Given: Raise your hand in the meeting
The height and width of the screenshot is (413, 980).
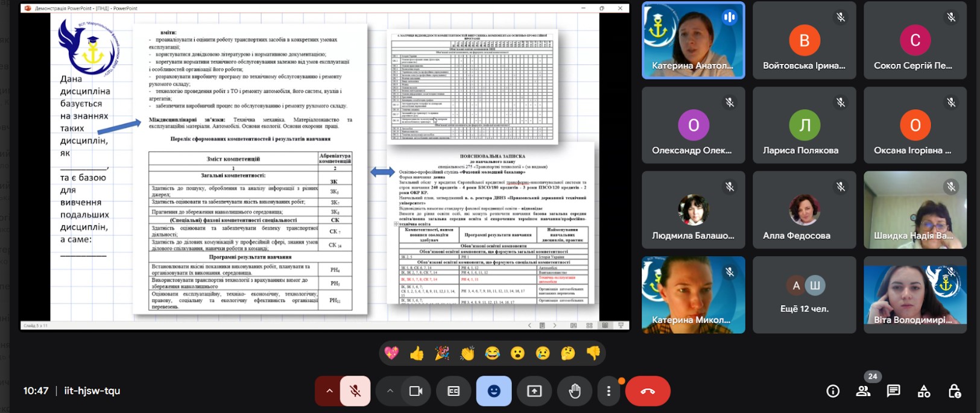Looking at the screenshot, I should (574, 391).
